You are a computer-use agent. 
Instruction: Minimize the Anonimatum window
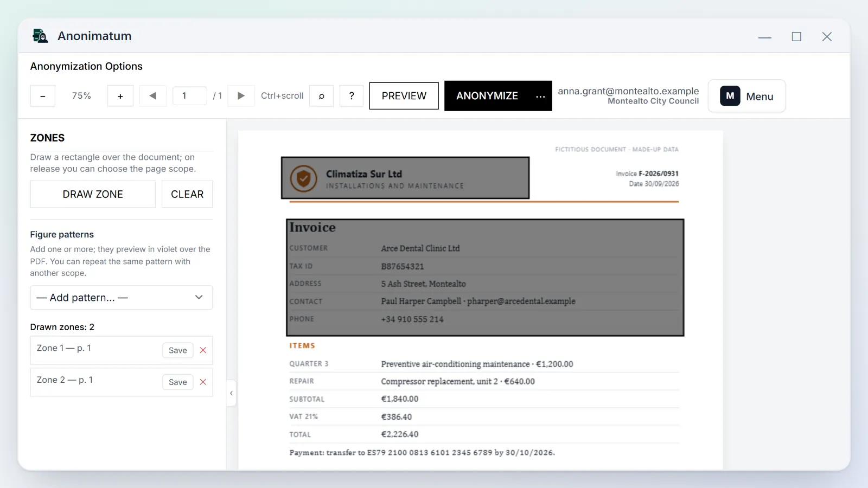click(765, 37)
